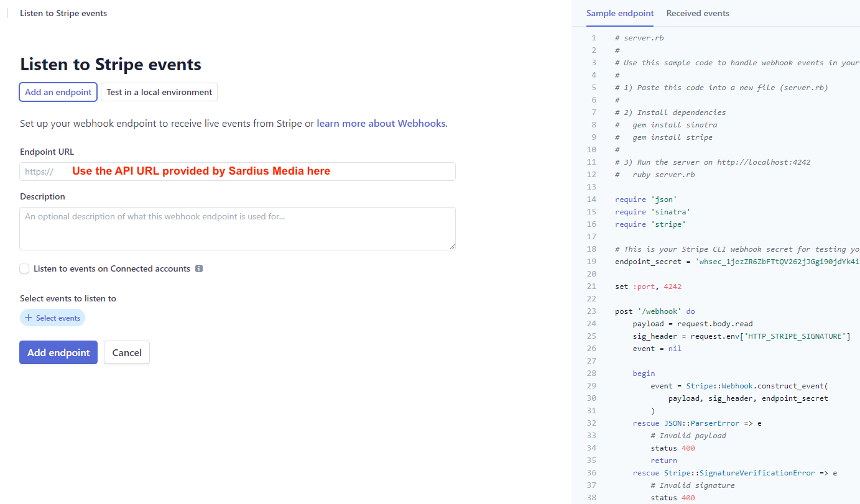Click the 'gem install sinatra' comment line
Viewport: 860px width, 504px height.
[x=666, y=125]
